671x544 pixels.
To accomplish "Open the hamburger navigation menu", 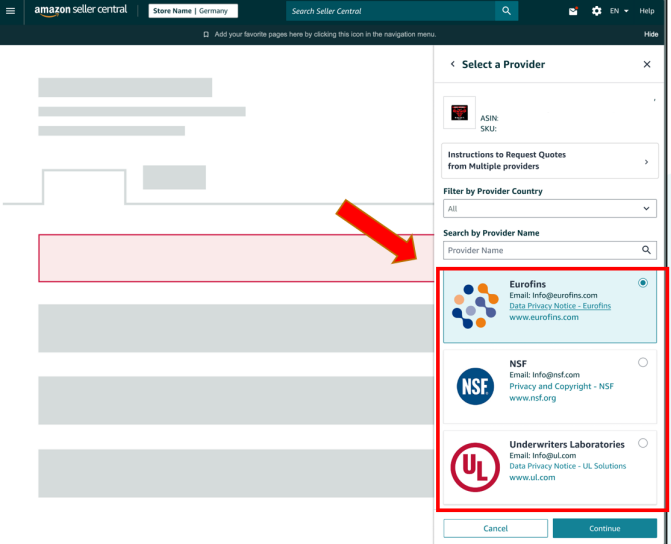I will coord(10,11).
